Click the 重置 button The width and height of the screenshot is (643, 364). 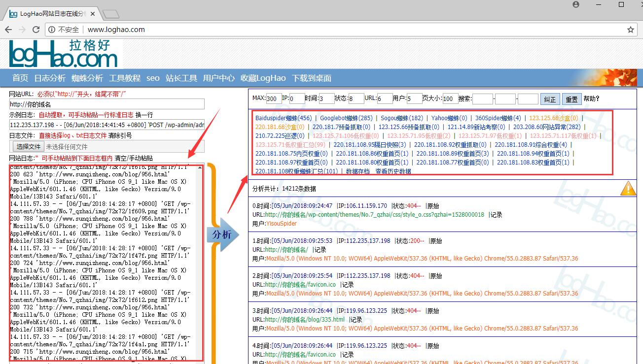[x=572, y=99]
